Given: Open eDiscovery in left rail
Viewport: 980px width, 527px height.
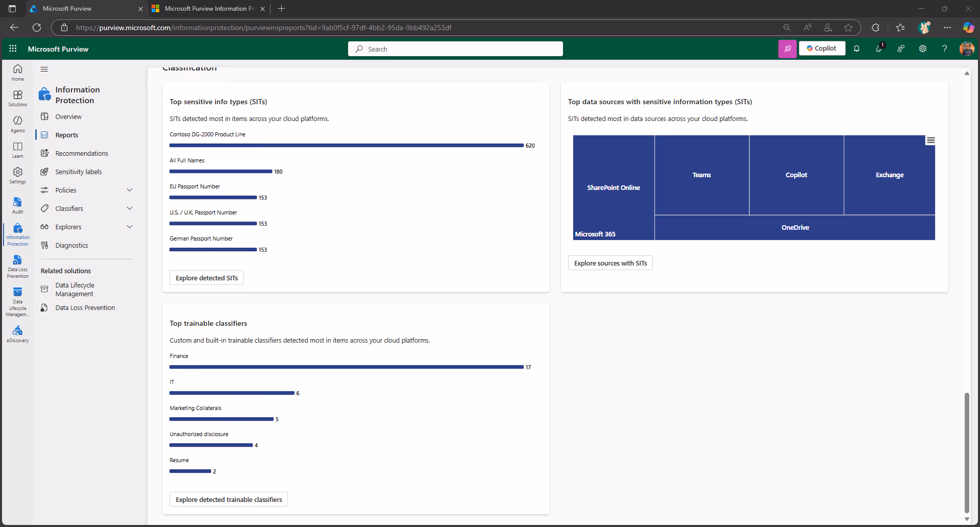Looking at the screenshot, I should point(18,334).
